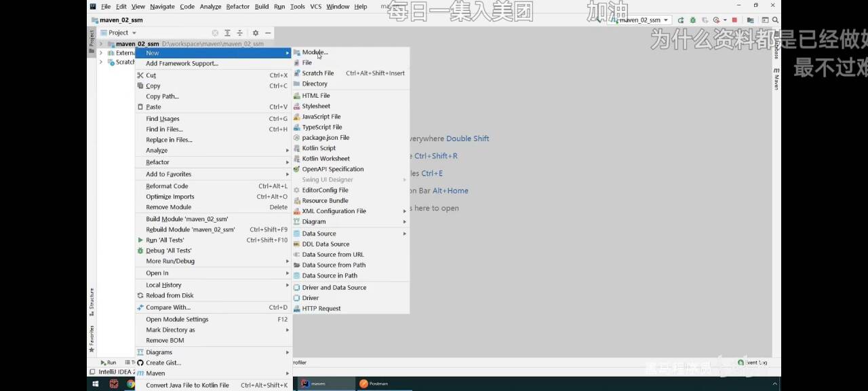Click the red Stop icon in toolbar
868x391 pixels.
click(x=734, y=20)
